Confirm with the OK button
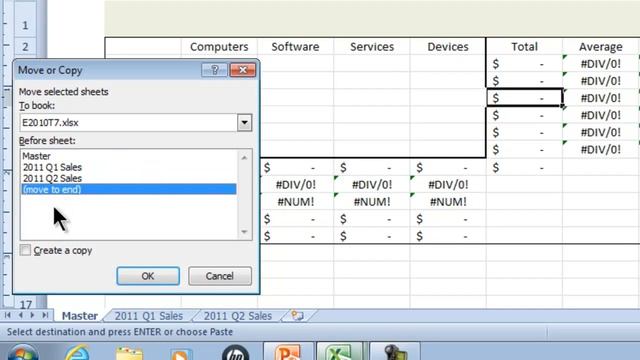This screenshot has width=640, height=360. [148, 276]
